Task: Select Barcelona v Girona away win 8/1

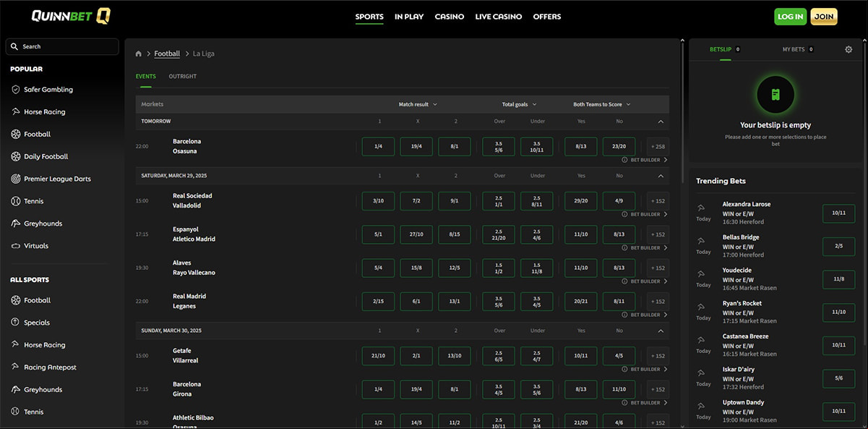Action: pyautogui.click(x=455, y=389)
